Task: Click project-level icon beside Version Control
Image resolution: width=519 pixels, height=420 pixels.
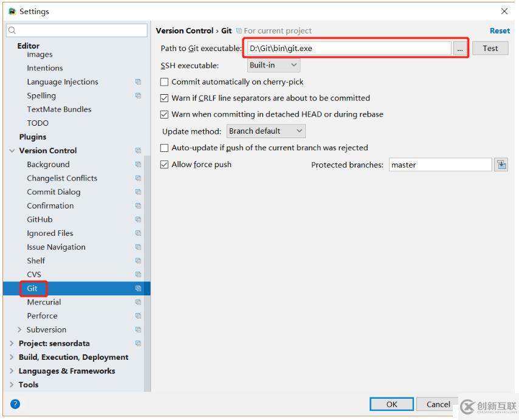Action: [x=138, y=151]
